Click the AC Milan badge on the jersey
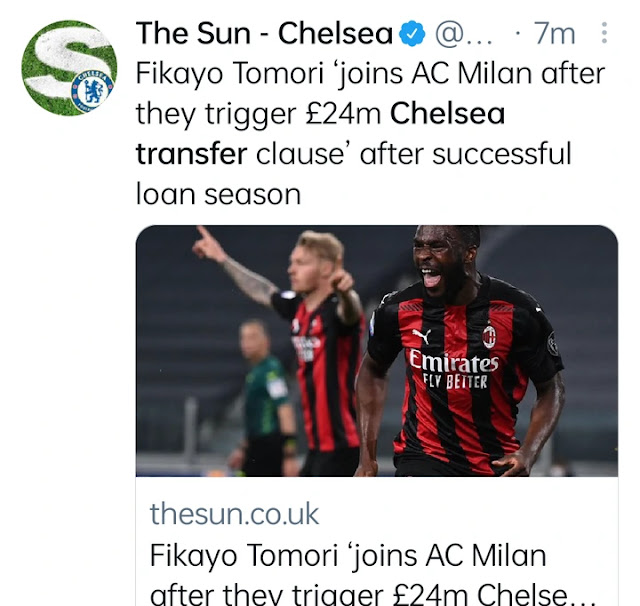The height and width of the screenshot is (606, 640). tap(489, 335)
